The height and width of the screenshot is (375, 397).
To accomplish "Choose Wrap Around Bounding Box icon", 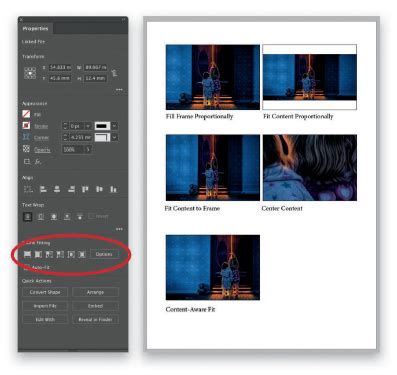I will pyautogui.click(x=41, y=217).
